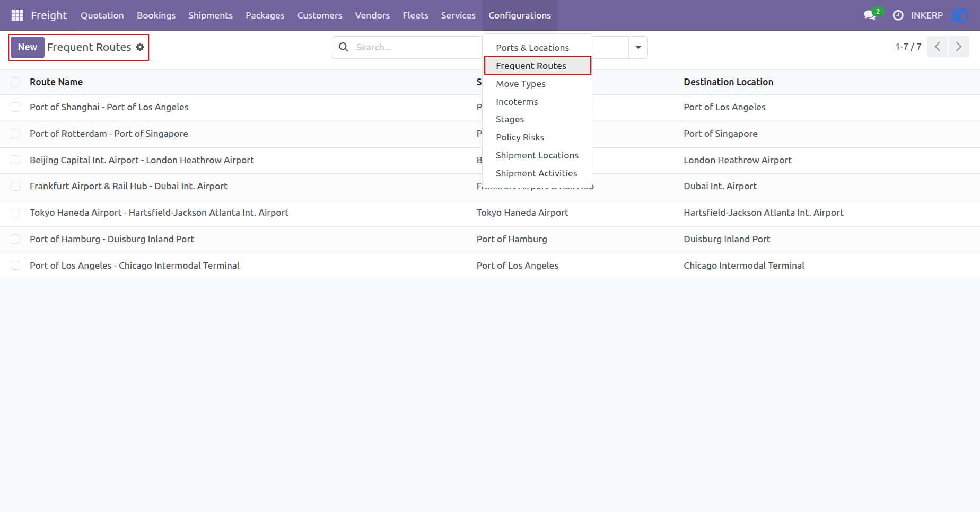The image size is (980, 512).
Task: Open the apps grid home menu
Action: pos(17,15)
